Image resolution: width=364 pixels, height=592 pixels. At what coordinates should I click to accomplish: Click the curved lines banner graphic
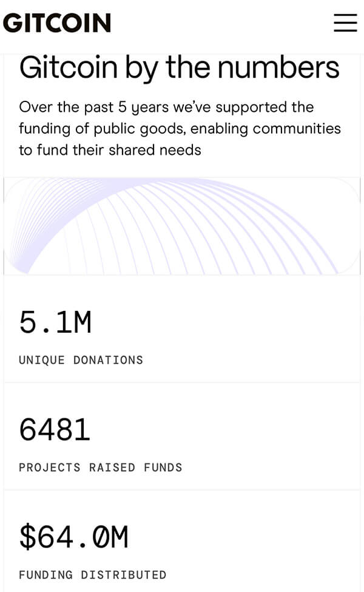click(x=182, y=226)
